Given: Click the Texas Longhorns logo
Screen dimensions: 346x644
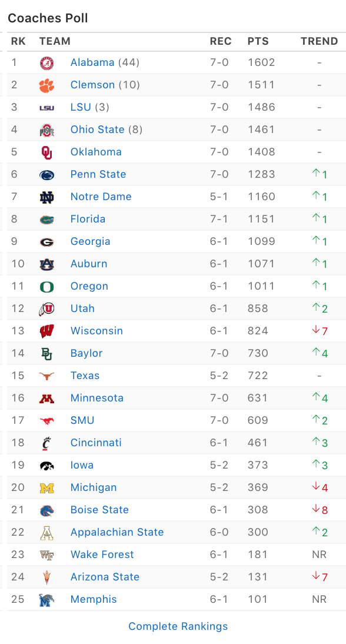Looking at the screenshot, I should pos(47,376).
